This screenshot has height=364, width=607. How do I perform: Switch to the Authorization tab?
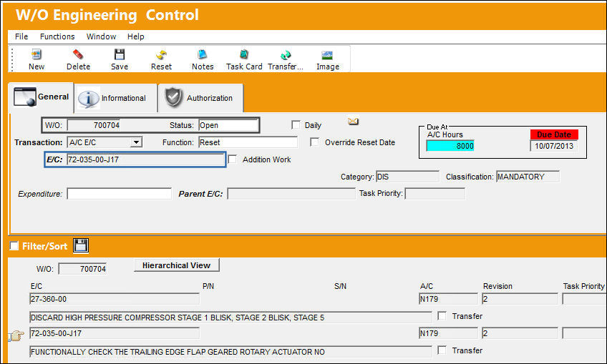[x=200, y=98]
